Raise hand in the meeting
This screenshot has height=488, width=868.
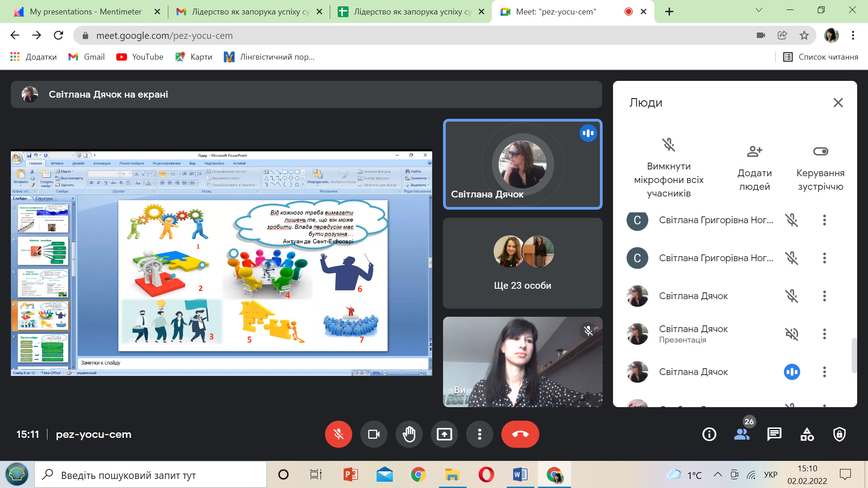point(409,434)
